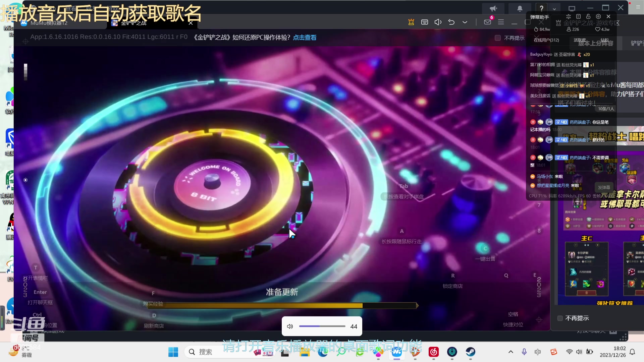Screen dimensions: 644x362
Task: Click the emulator speaker volume icon
Action: (438, 22)
